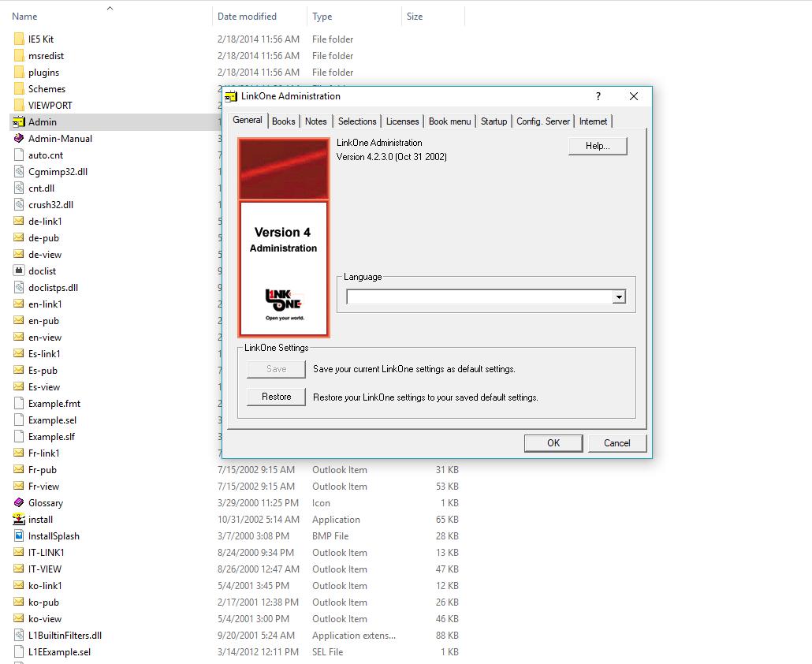812x664 pixels.
Task: Select the de-view file name
Action: click(45, 254)
